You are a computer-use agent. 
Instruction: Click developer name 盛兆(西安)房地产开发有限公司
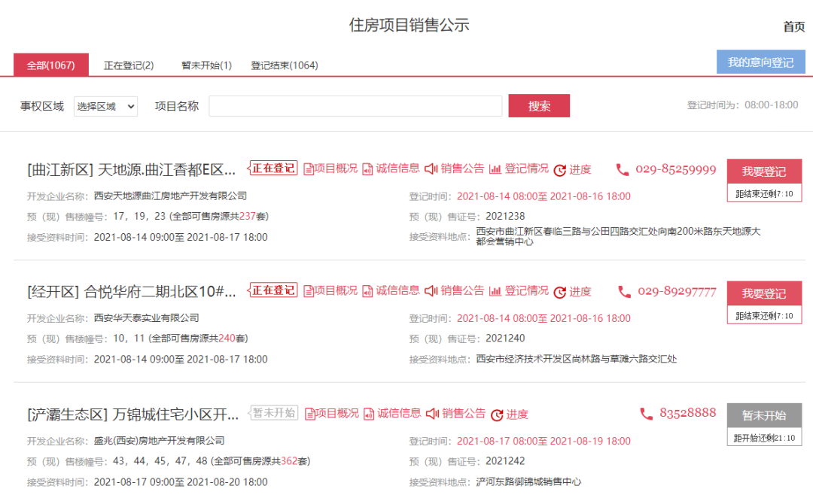pyautogui.click(x=159, y=441)
